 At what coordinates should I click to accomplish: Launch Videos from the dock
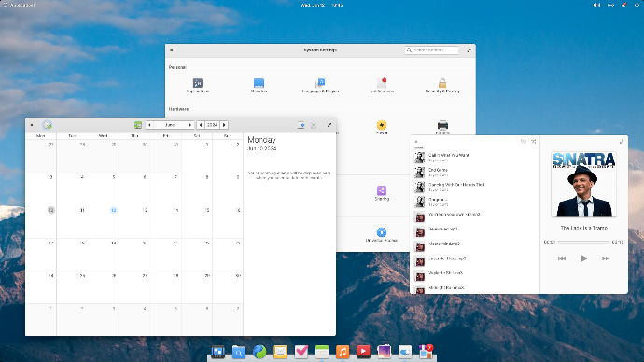pos(363,352)
